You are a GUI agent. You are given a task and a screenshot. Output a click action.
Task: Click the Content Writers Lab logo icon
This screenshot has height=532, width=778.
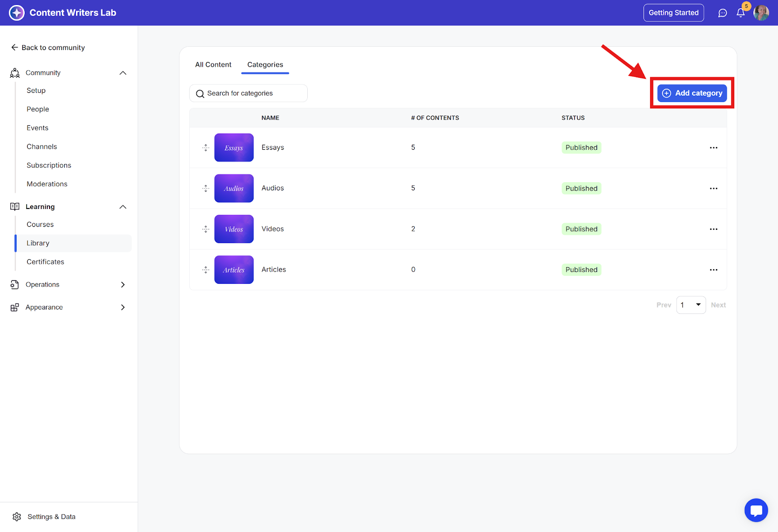tap(17, 13)
